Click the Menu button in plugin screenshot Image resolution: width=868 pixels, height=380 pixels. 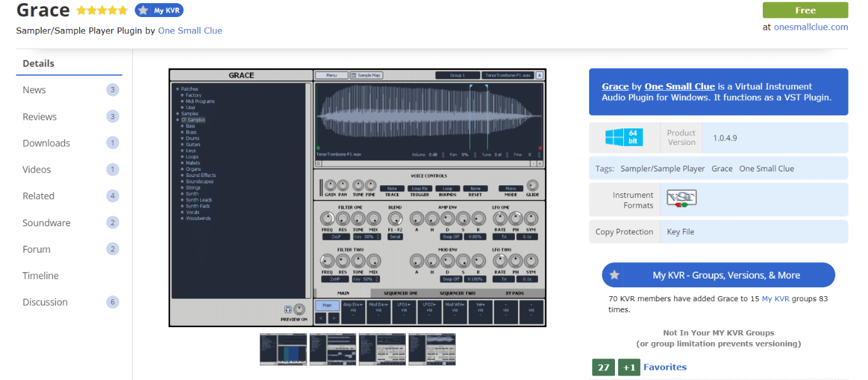pos(331,75)
